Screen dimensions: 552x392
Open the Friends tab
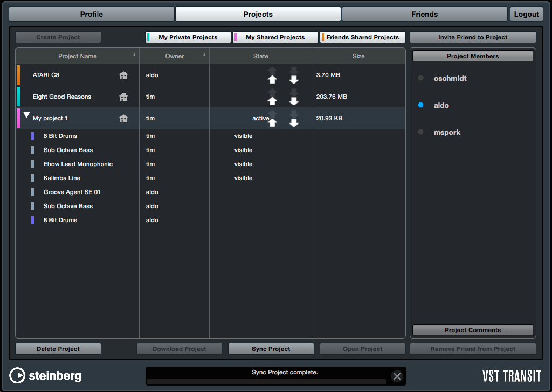coord(424,14)
